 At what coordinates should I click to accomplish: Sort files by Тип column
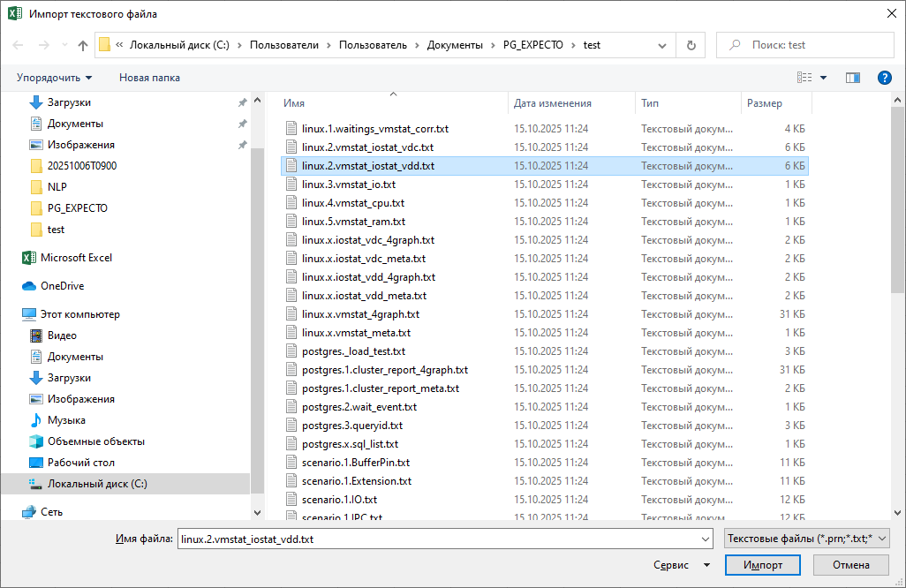point(649,103)
